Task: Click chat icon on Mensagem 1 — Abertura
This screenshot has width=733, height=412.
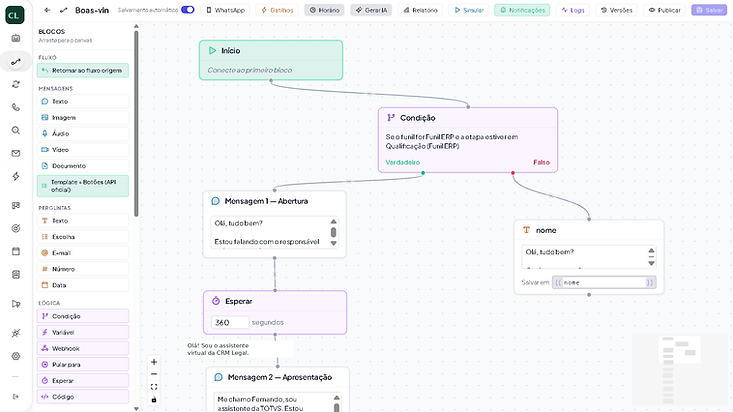Action: point(216,201)
